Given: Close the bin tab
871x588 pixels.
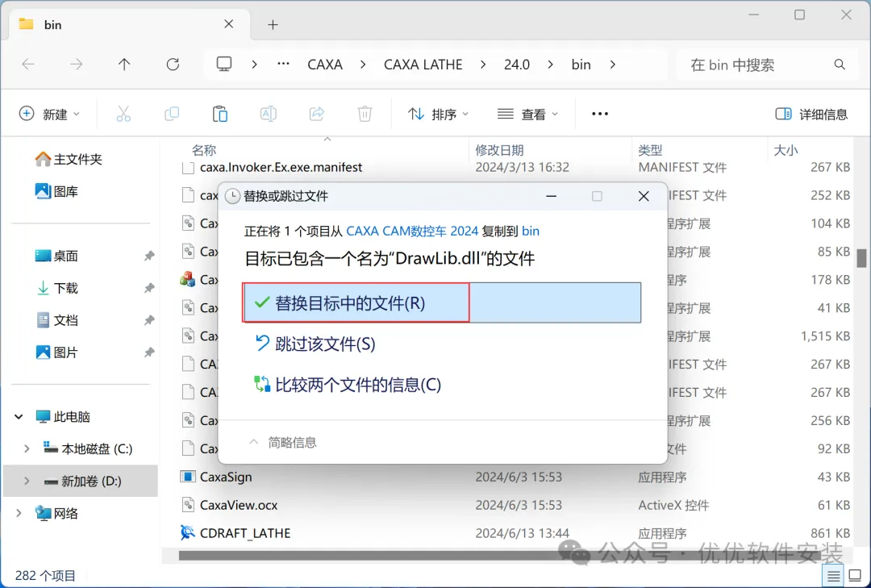Looking at the screenshot, I should click(229, 24).
